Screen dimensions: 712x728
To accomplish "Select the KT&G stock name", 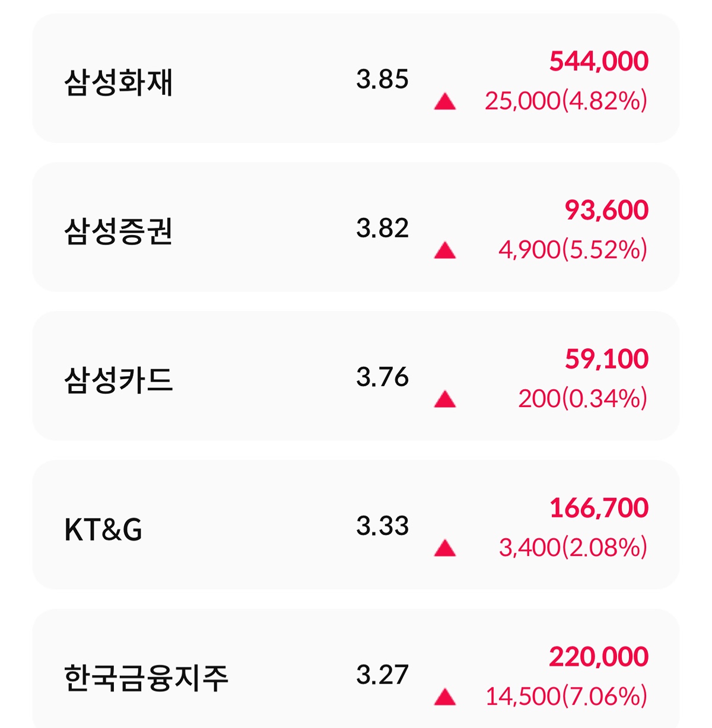I will [103, 529].
